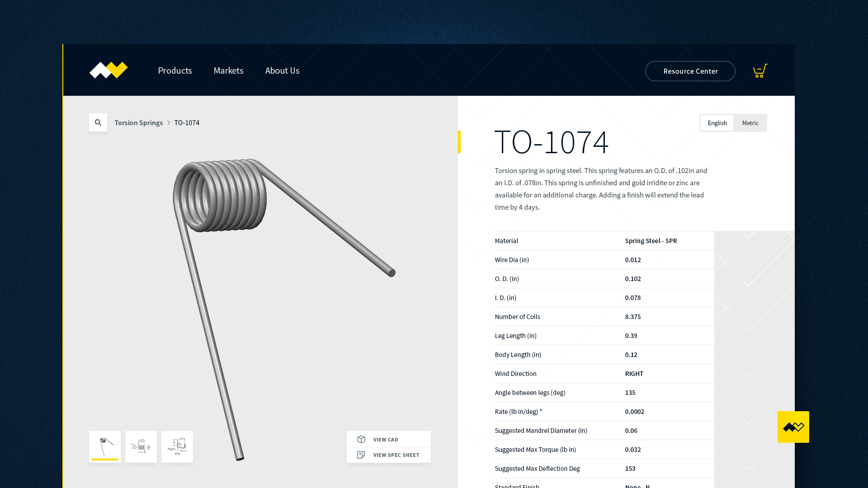This screenshot has width=868, height=488.
Task: Click Suggested Mandrel Diameter label
Action: coord(541,431)
